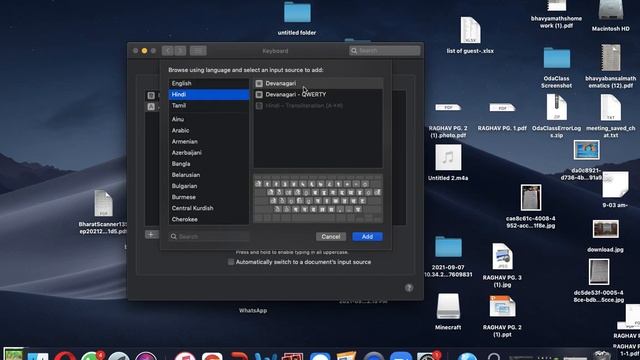Select the 9-03 am file icon
Image resolution: width=640 pixels, height=360 pixels.
(615, 184)
